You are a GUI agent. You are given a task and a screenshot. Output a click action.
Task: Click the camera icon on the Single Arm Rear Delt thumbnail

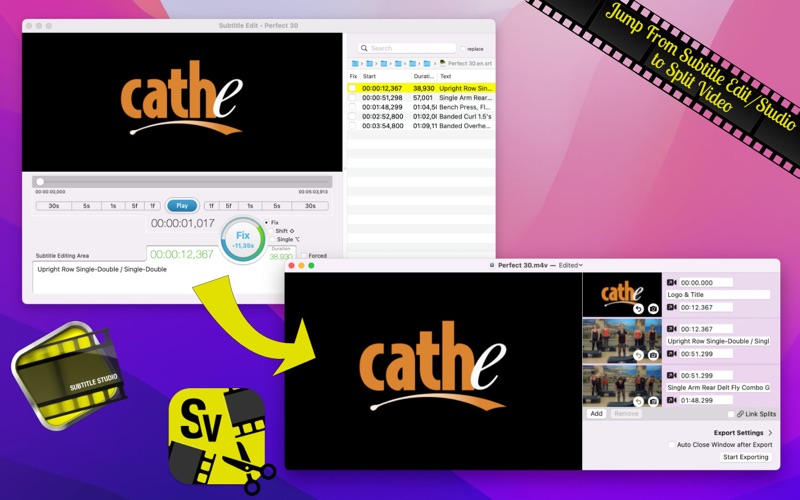point(653,402)
